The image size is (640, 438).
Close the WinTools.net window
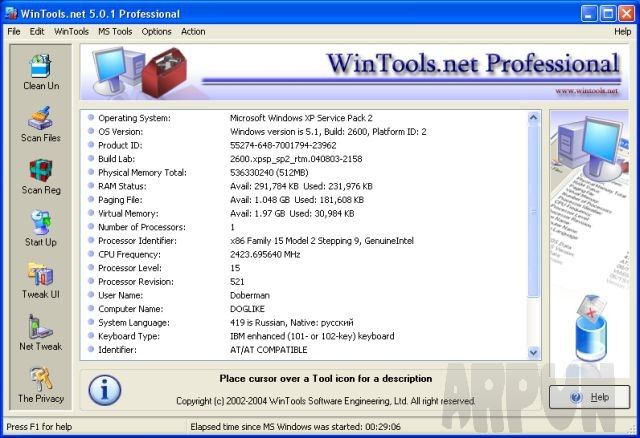coord(626,13)
